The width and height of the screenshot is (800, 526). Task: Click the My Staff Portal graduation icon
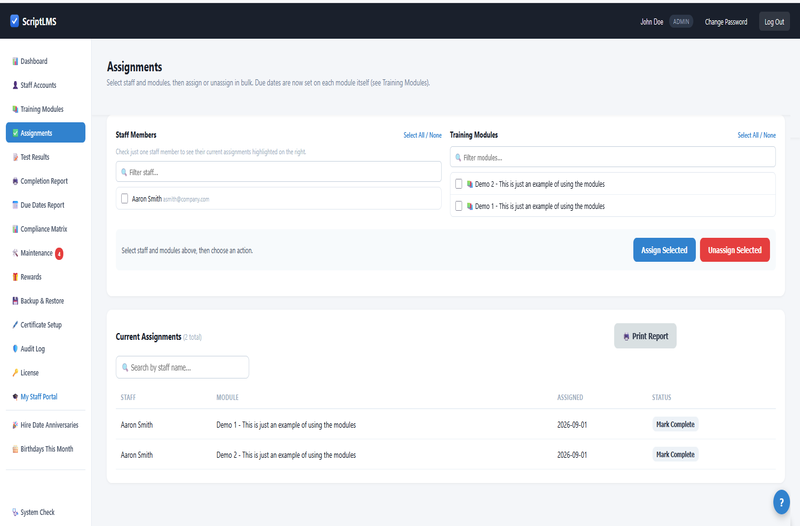15,397
